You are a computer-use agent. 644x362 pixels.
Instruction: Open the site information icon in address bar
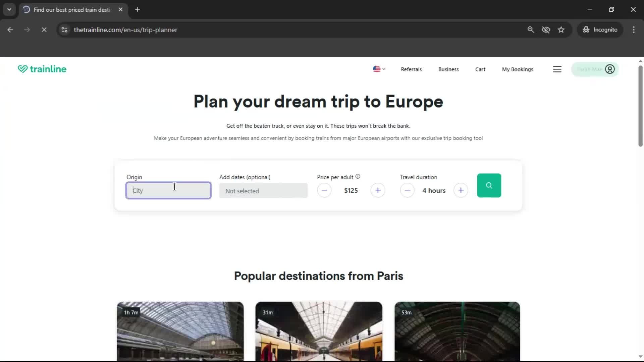tap(64, 30)
